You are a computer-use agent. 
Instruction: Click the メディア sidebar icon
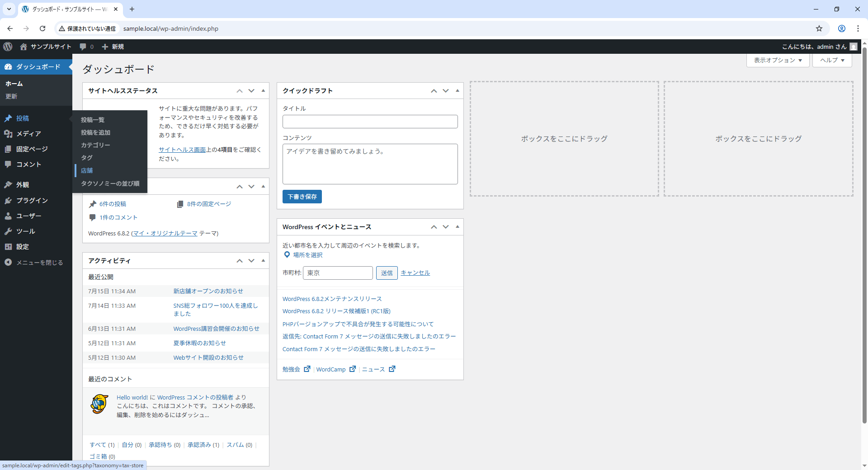coord(8,134)
